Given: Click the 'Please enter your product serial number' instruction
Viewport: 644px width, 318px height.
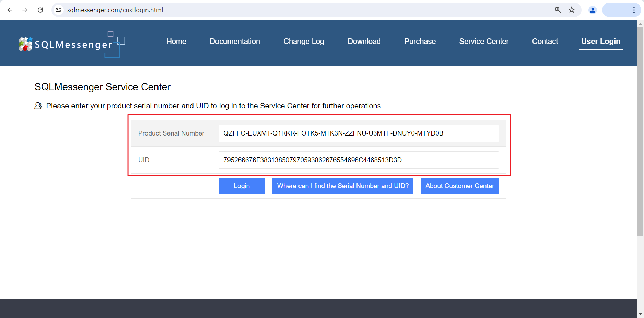Looking at the screenshot, I should 214,106.
